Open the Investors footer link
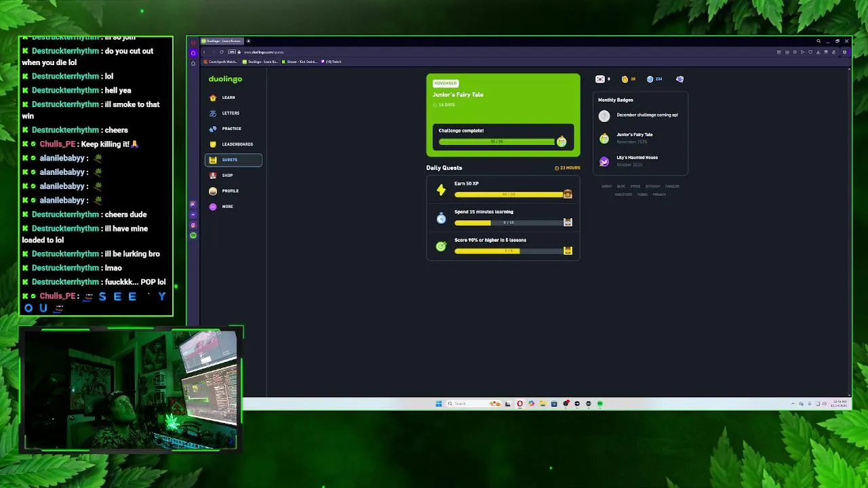Viewport: 868px width, 488px height. pyautogui.click(x=623, y=195)
